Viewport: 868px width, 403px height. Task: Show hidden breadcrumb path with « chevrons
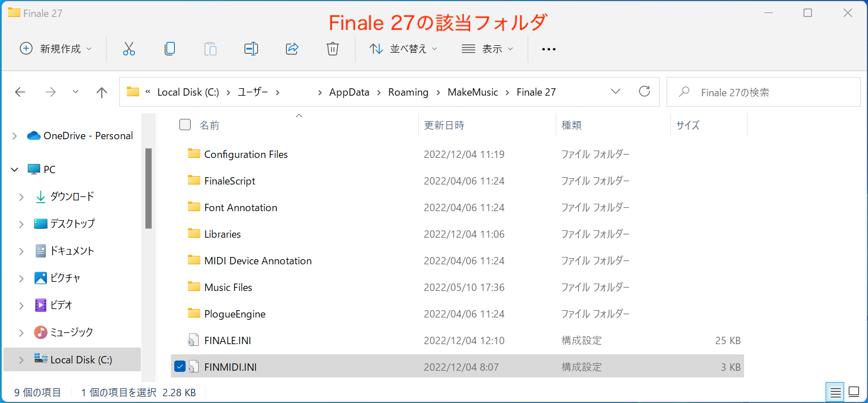[148, 92]
